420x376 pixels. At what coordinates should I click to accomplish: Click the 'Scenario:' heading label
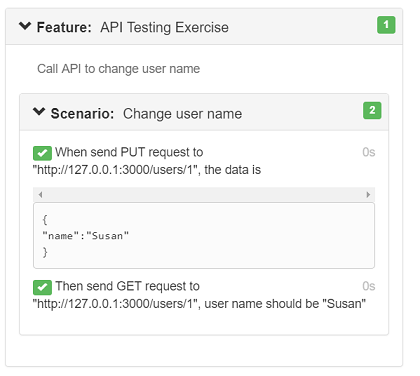point(82,114)
